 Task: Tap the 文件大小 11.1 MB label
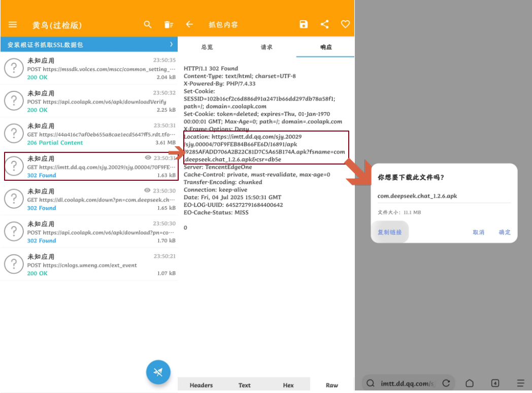pos(399,212)
